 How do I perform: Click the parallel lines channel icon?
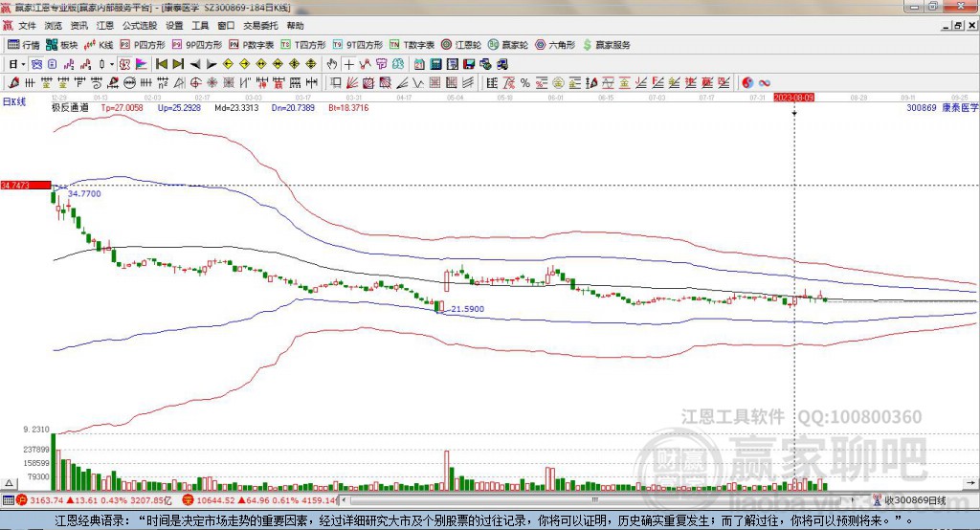pos(467,82)
